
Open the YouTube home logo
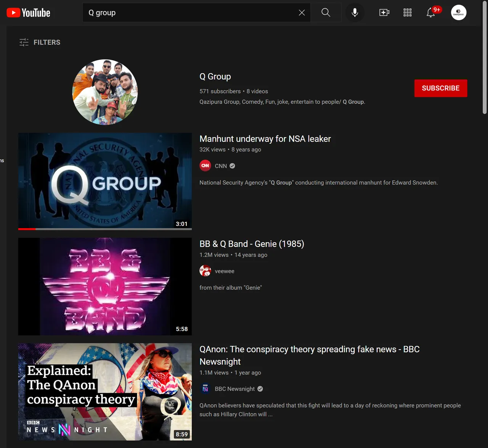tap(29, 13)
